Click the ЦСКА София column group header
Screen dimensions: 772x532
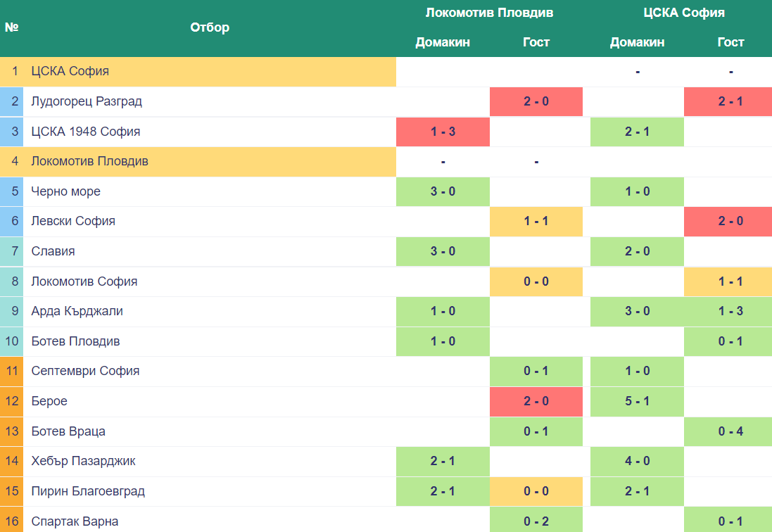[x=684, y=13]
